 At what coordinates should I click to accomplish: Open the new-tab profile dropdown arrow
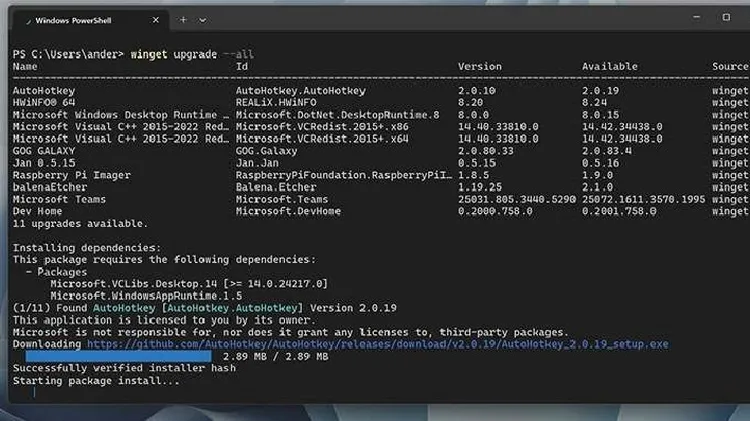202,20
